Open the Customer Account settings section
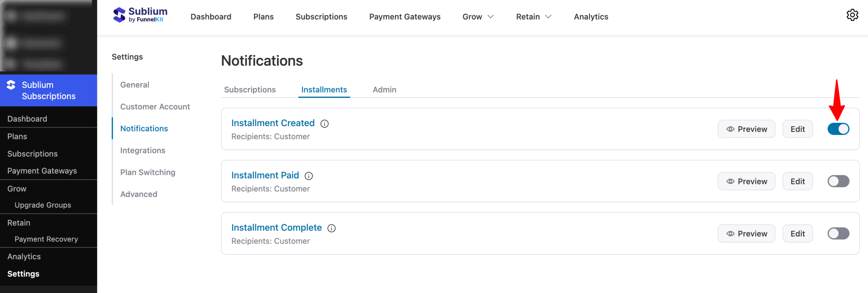The image size is (868, 293). pyautogui.click(x=155, y=106)
